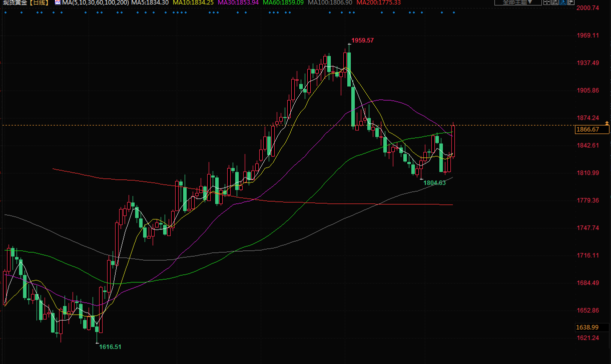Click the MA5:1834.30 legend value
The width and height of the screenshot is (611, 364).
point(150,2)
